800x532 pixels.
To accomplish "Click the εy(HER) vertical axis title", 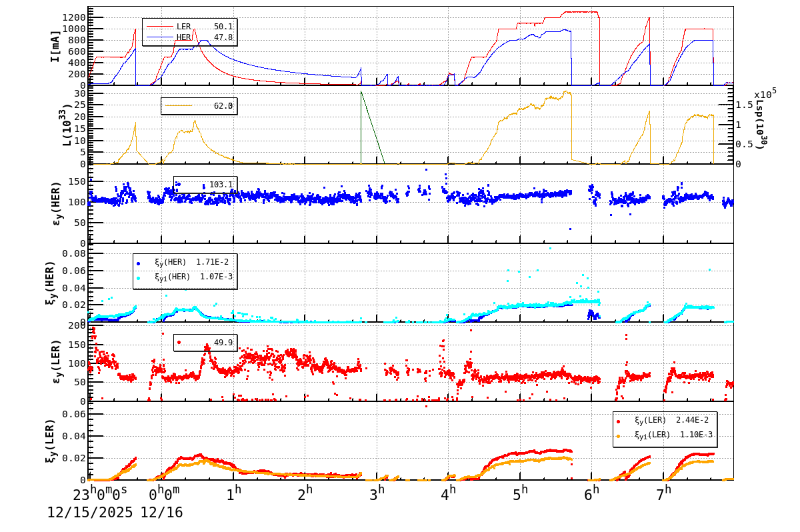I will click(x=57, y=203).
